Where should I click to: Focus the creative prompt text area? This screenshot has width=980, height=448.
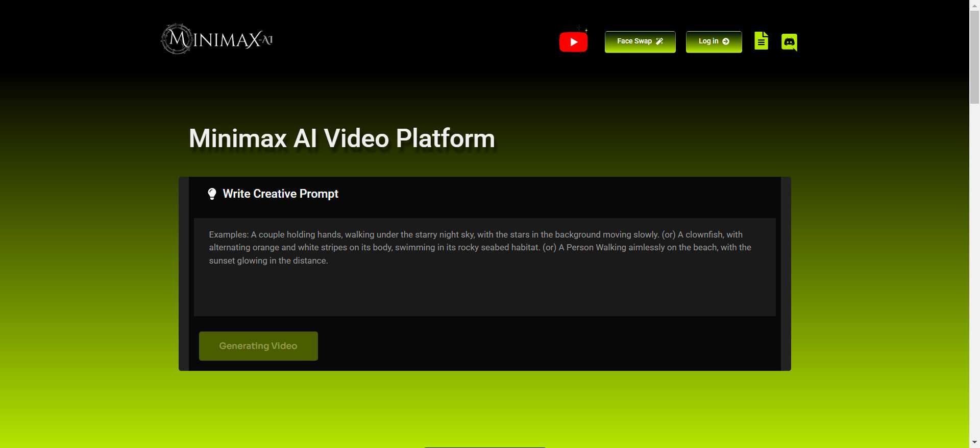coord(485,267)
